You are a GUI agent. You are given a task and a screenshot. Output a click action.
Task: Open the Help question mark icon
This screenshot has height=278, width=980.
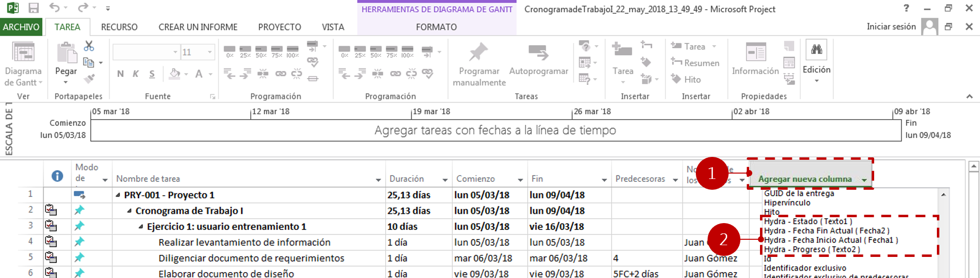[x=906, y=8]
